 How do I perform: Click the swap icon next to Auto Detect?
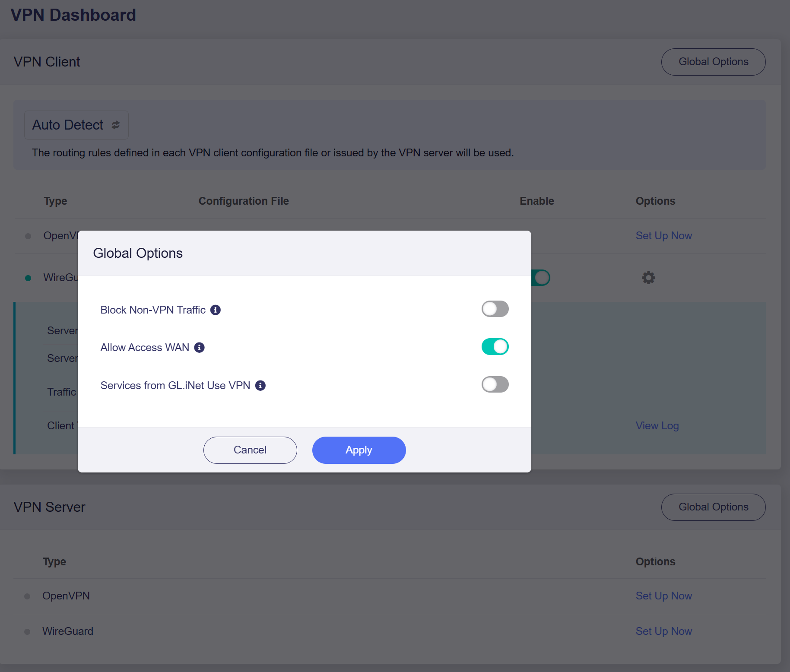coord(116,125)
